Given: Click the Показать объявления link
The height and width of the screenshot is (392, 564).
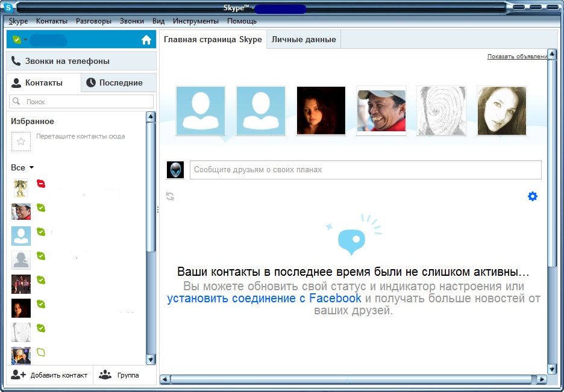Looking at the screenshot, I should (517, 57).
